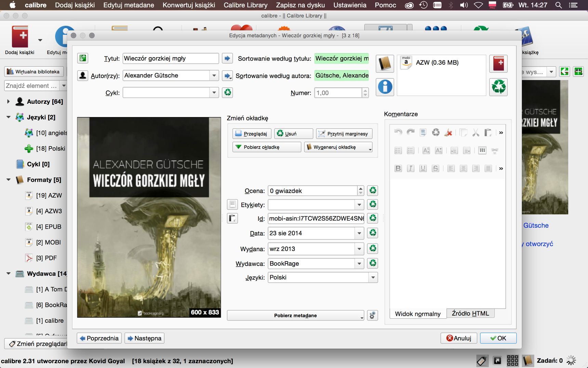Toggle italic formatting in comments
The width and height of the screenshot is (588, 368).
(x=411, y=168)
